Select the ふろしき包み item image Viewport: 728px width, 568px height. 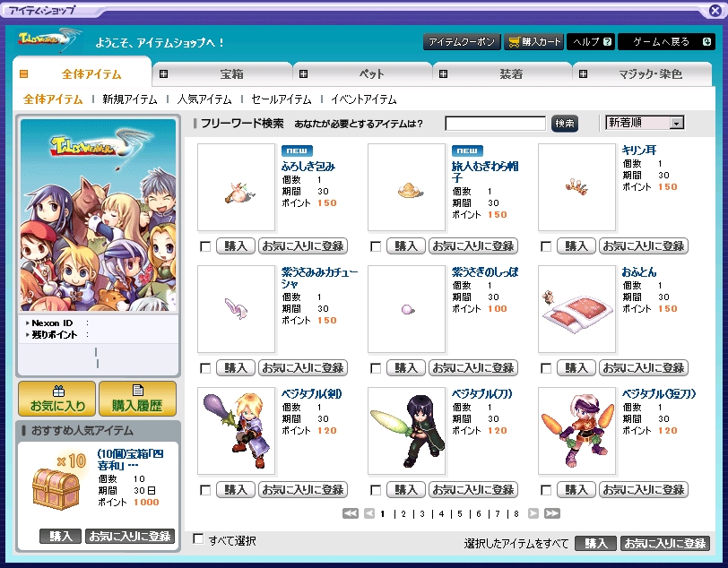click(237, 187)
